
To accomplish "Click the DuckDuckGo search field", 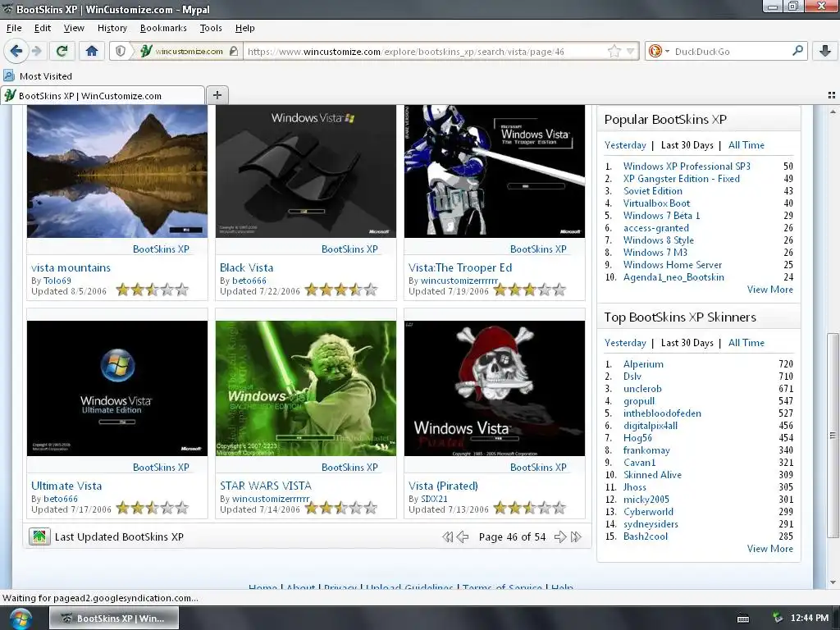I will [731, 52].
